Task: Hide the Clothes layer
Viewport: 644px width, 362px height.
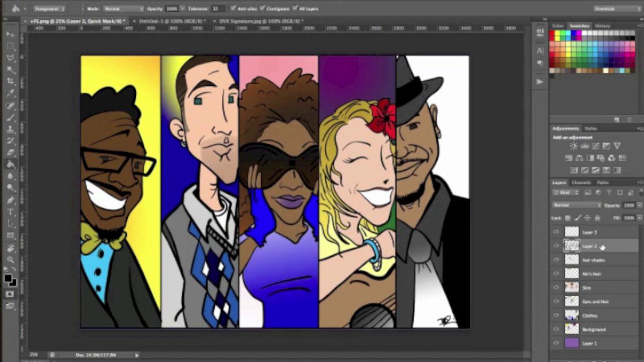Action: [x=556, y=315]
